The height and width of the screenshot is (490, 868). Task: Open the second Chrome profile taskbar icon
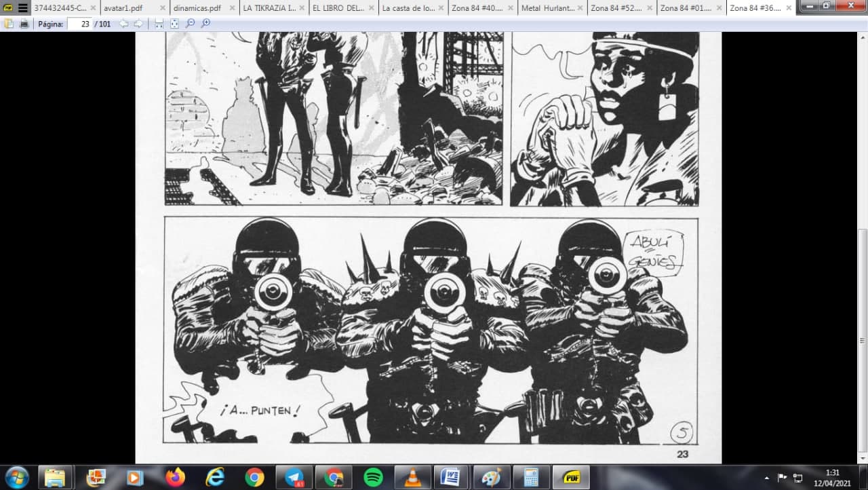334,477
